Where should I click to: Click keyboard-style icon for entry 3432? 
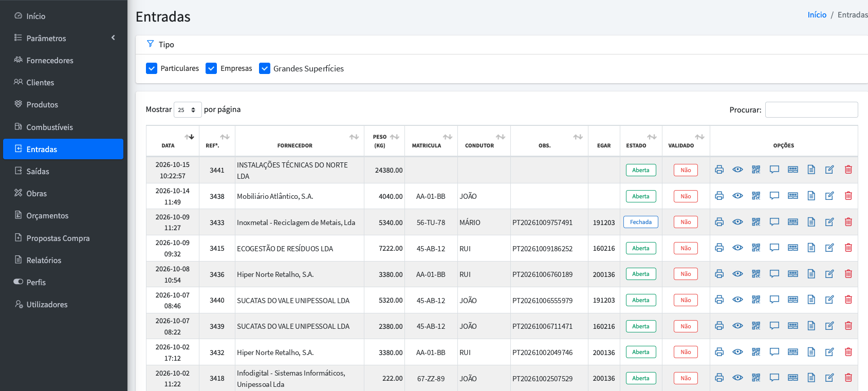pos(793,352)
